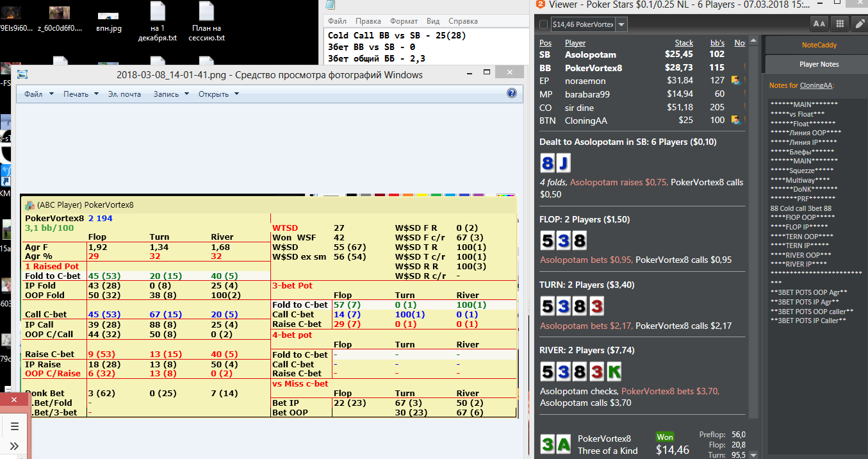Select the sir dine row in players list
Image resolution: width=868 pixels, height=459 pixels.
[643, 107]
